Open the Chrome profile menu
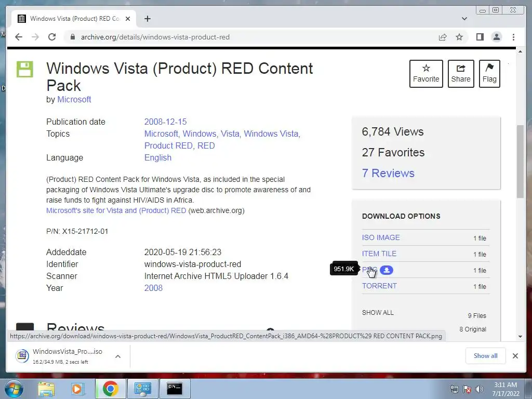Screen dimensions: 532x399 tap(496, 37)
